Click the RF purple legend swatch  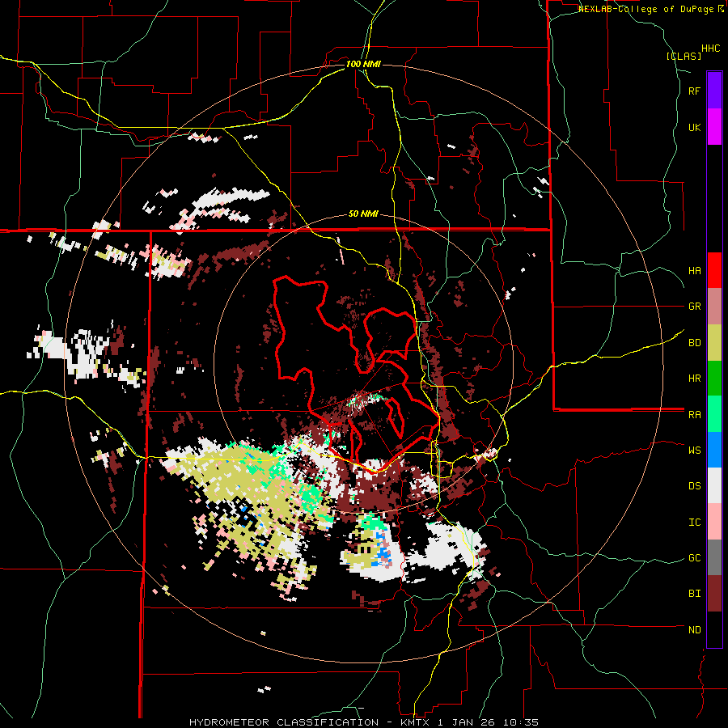pyautogui.click(x=714, y=90)
